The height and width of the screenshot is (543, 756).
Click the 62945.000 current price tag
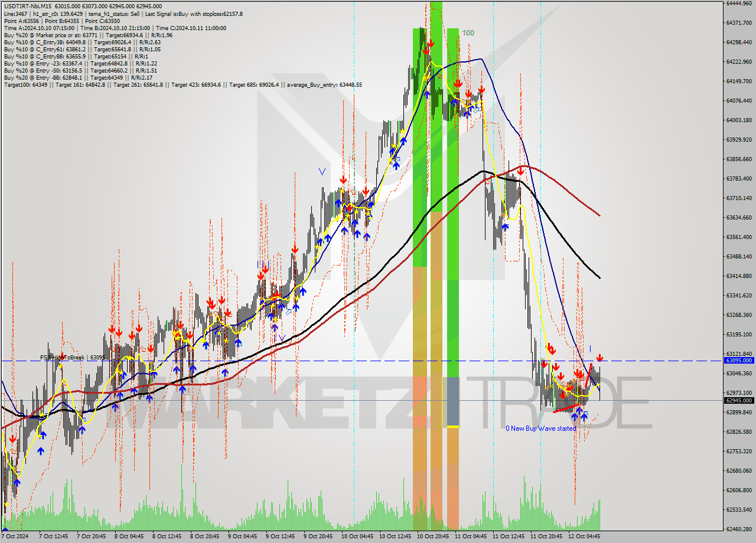coord(739,400)
